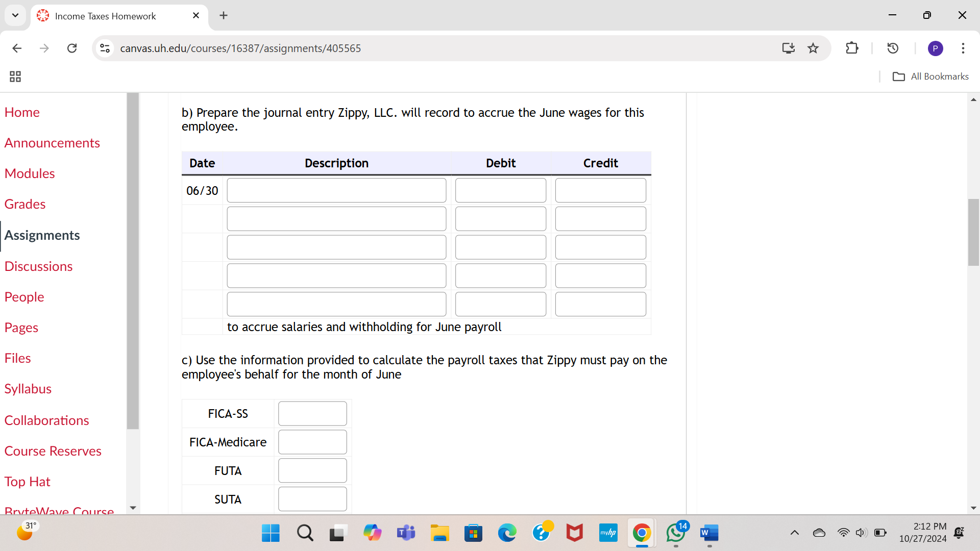Show hidden system tray icons chevron
Image resolution: width=980 pixels, height=551 pixels.
[794, 533]
